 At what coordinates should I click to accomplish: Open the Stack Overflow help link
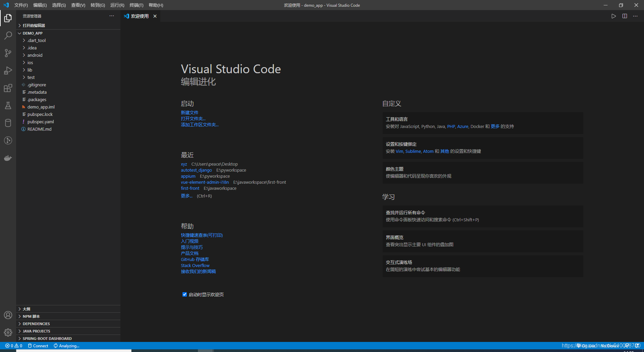(195, 266)
